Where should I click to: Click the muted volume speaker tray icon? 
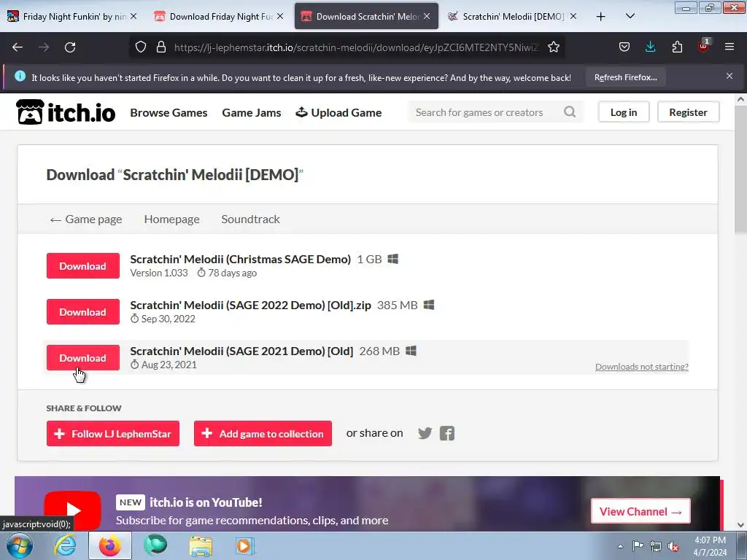(673, 546)
